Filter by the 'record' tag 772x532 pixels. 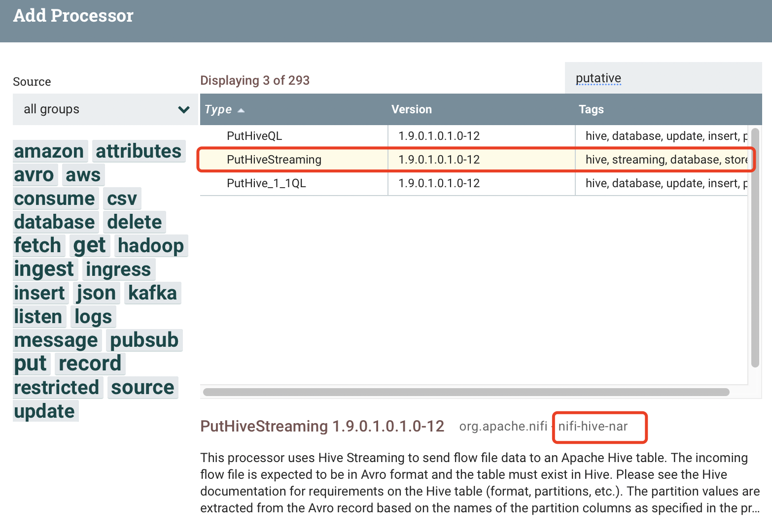pyautogui.click(x=90, y=364)
